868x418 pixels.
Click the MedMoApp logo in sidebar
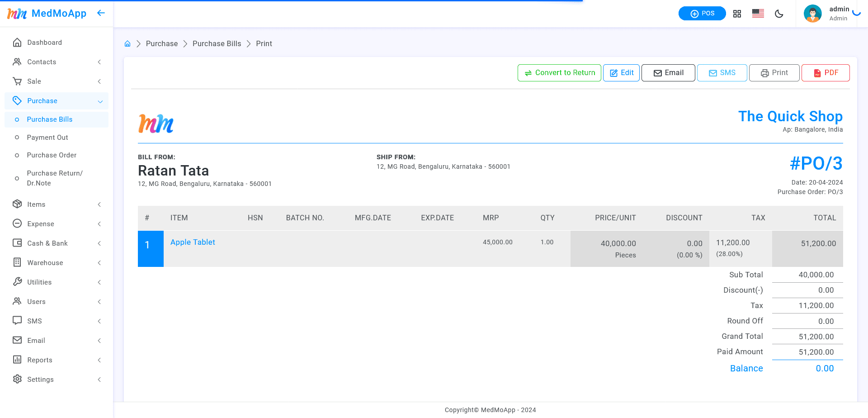tap(47, 14)
